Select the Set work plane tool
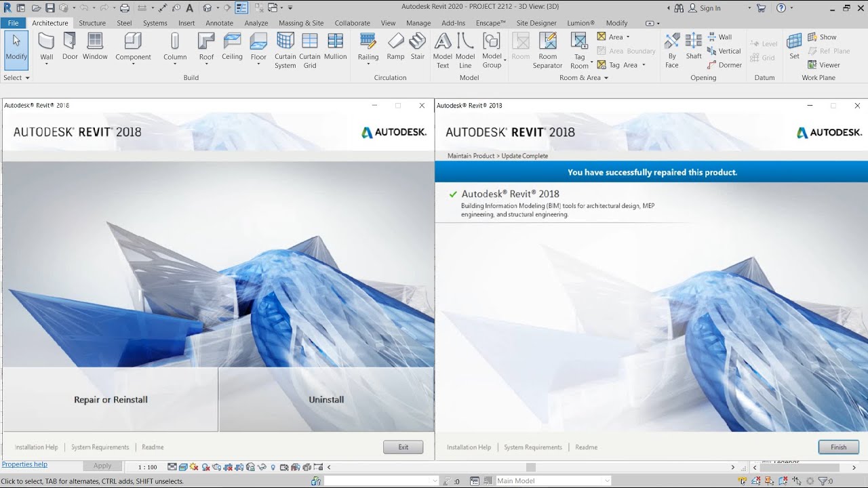This screenshot has height=488, width=868. click(794, 46)
